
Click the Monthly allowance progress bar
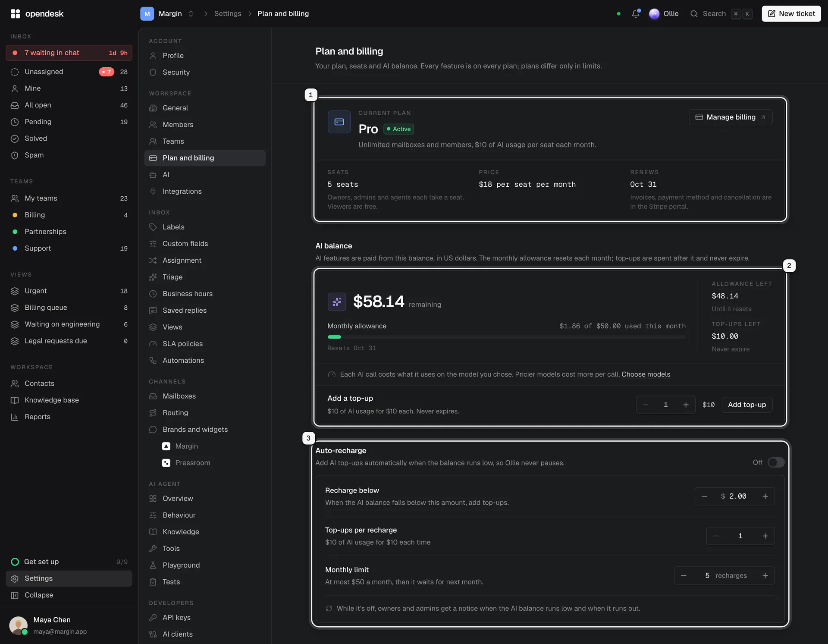[x=506, y=337]
